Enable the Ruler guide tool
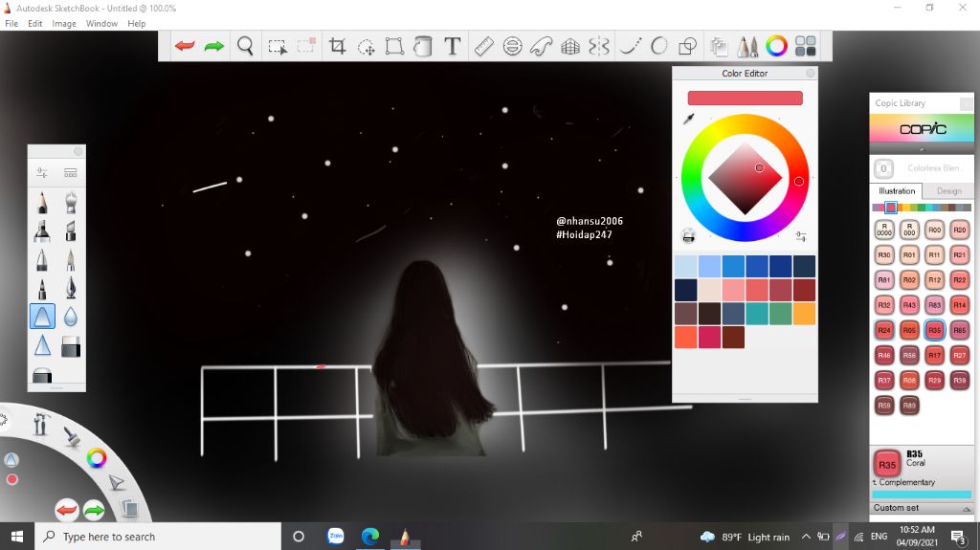This screenshot has height=550, width=980. pos(483,46)
